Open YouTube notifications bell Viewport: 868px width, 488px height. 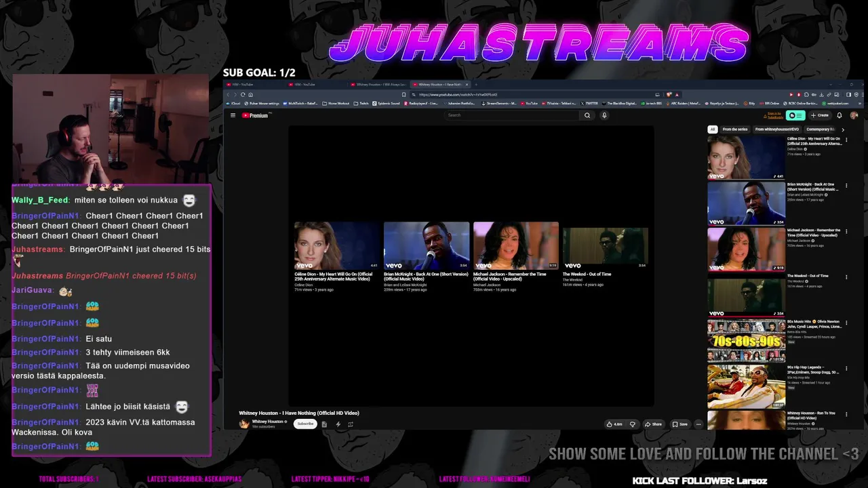click(x=839, y=115)
